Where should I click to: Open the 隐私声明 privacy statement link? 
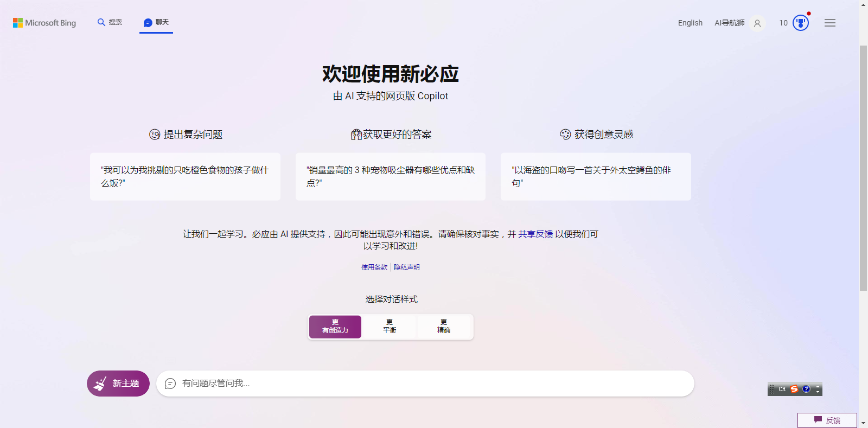[x=406, y=267]
